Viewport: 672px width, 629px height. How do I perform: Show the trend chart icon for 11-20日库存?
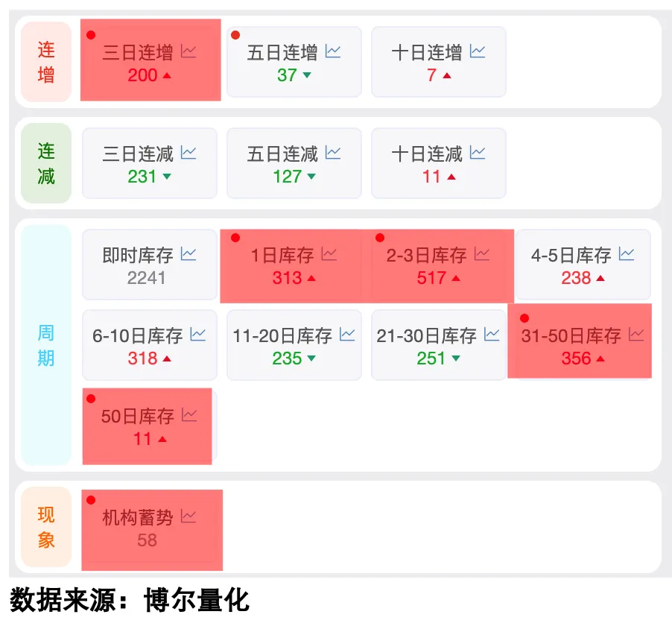click(x=347, y=335)
